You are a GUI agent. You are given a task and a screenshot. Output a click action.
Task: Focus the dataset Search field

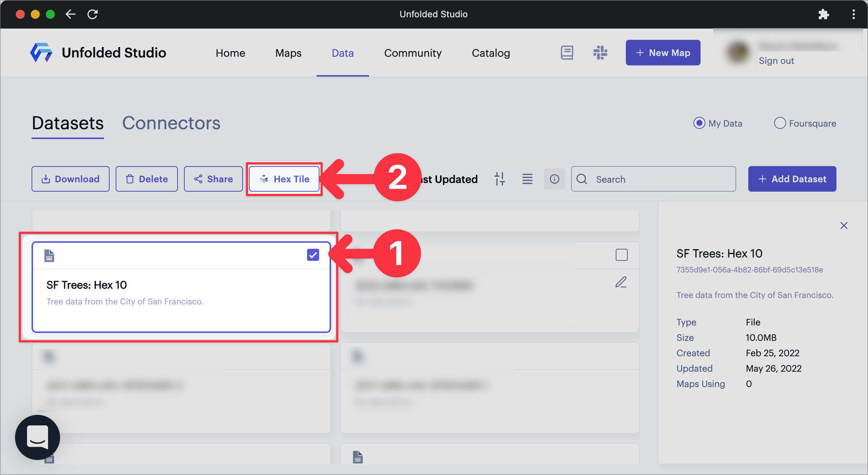(x=653, y=179)
